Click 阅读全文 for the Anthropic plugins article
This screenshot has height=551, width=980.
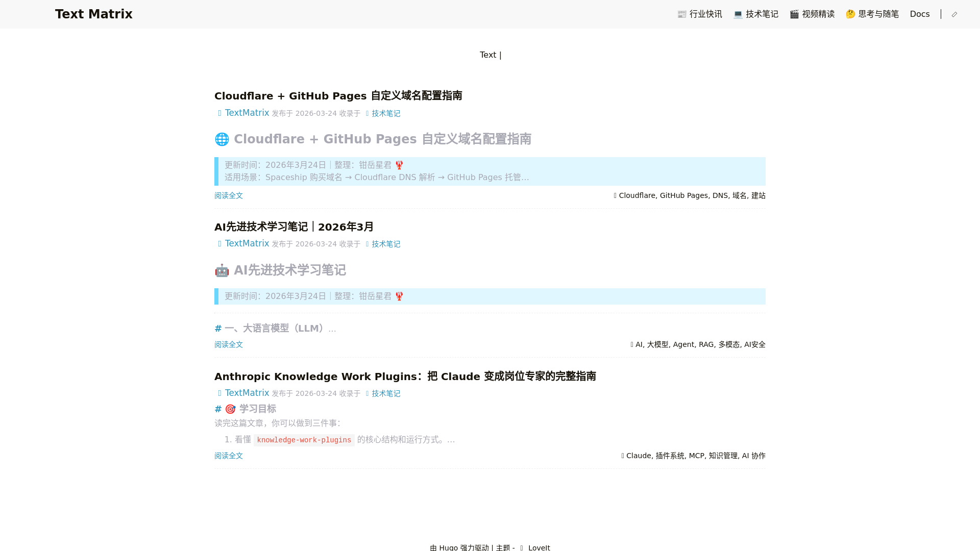coord(229,456)
